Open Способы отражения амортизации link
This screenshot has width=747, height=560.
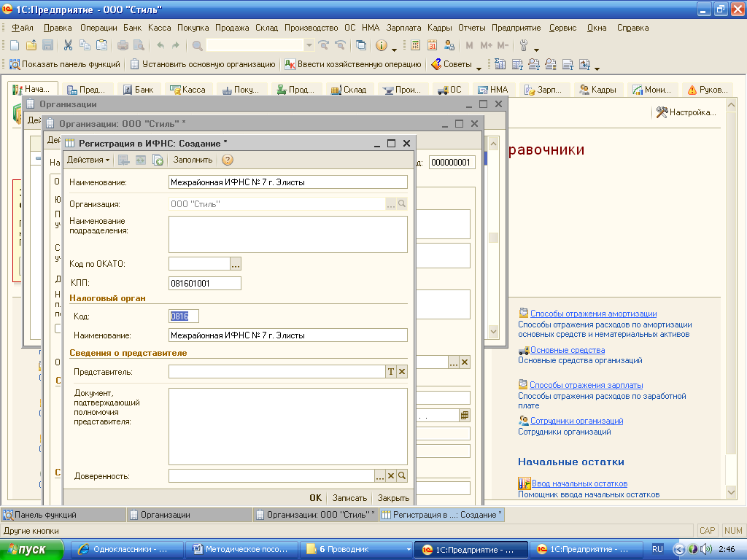click(x=594, y=314)
